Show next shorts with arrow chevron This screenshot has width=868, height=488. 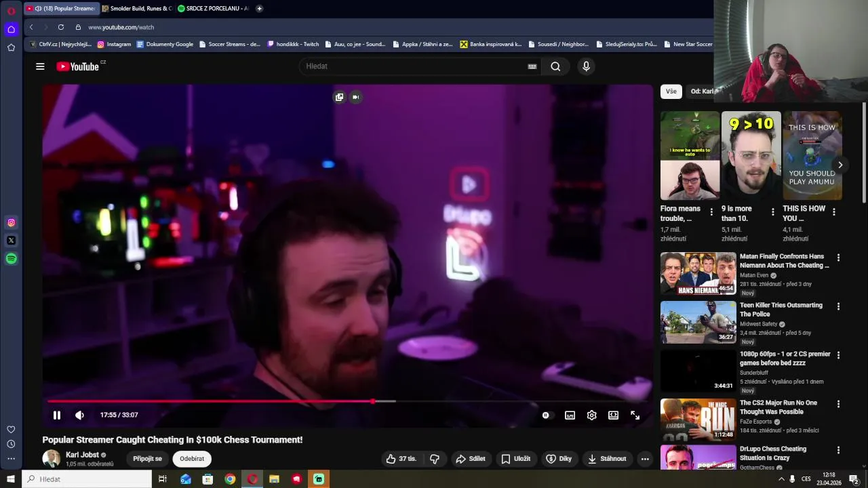pos(840,165)
